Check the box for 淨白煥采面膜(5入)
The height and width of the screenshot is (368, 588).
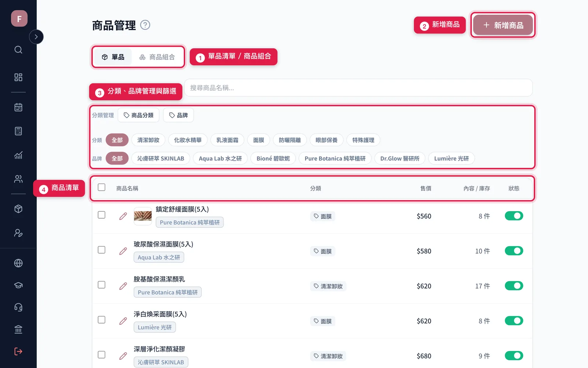tap(102, 320)
